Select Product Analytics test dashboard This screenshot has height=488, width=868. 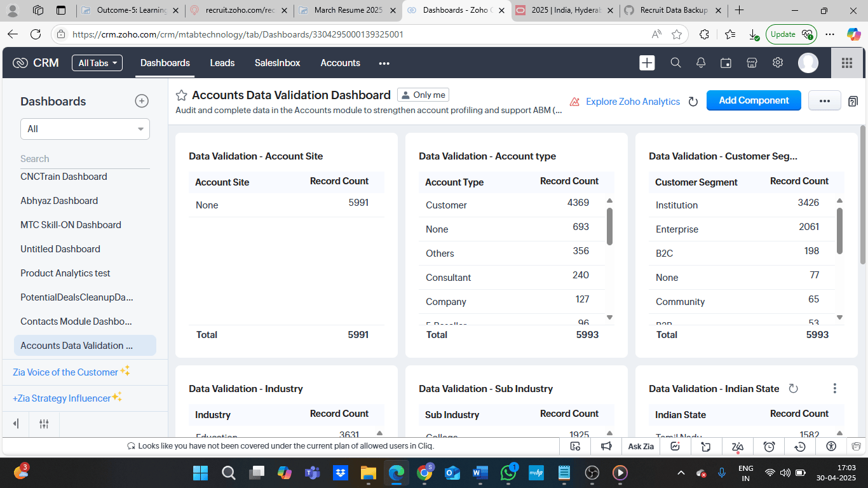(65, 273)
